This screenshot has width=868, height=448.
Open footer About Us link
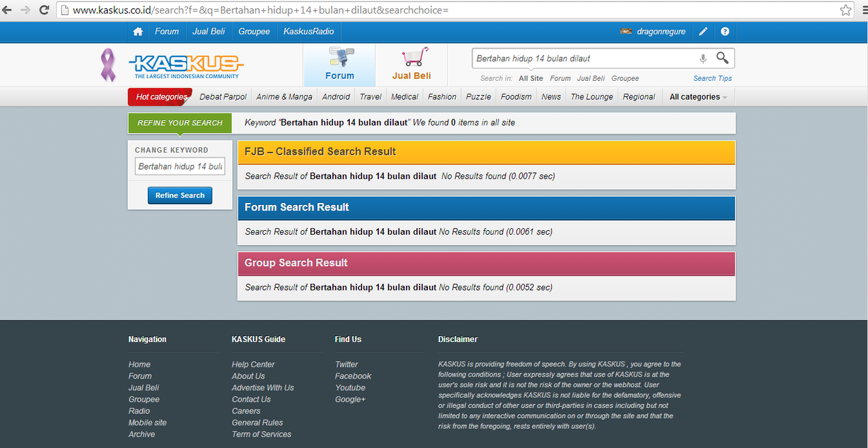click(x=248, y=376)
